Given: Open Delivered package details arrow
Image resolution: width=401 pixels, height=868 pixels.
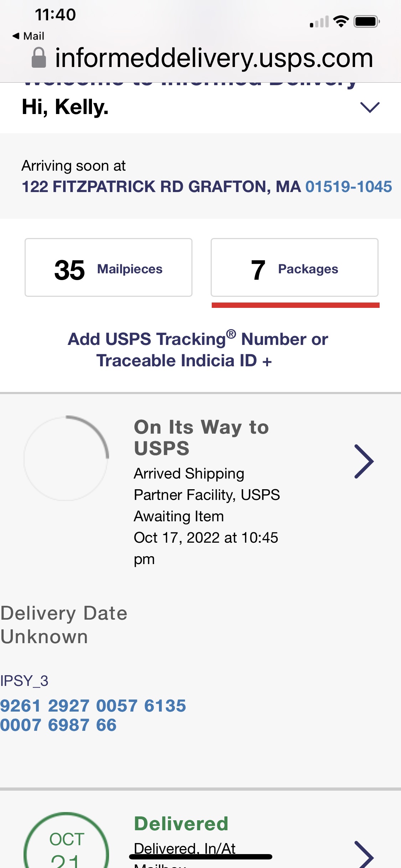Looking at the screenshot, I should point(364,855).
